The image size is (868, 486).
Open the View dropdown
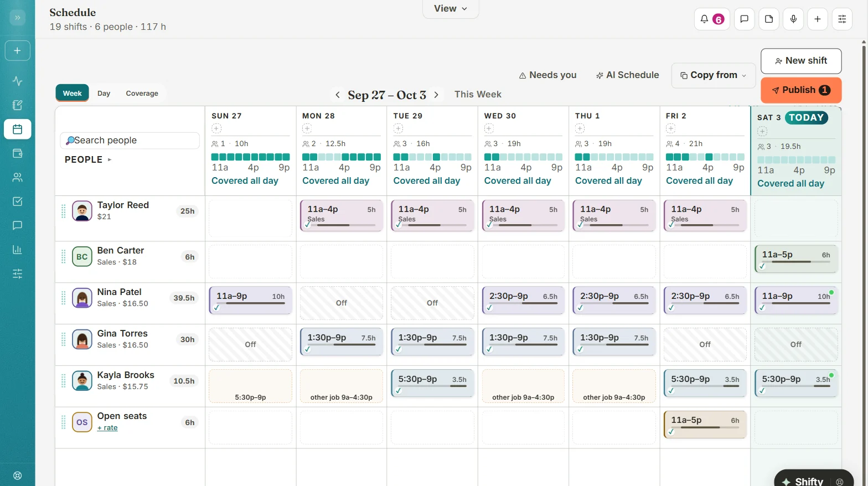point(451,9)
